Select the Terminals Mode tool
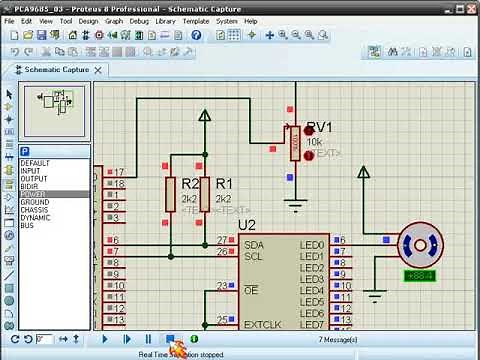Viewport: 480px width, 360px height. click(9, 184)
